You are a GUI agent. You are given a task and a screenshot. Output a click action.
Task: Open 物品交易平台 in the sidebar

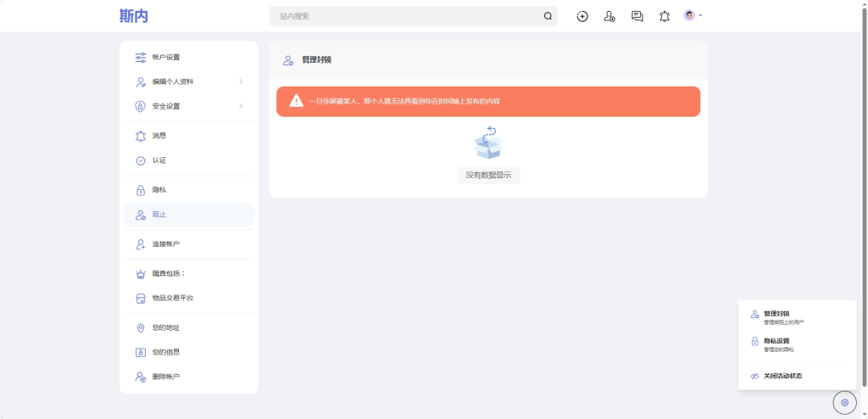coord(189,299)
